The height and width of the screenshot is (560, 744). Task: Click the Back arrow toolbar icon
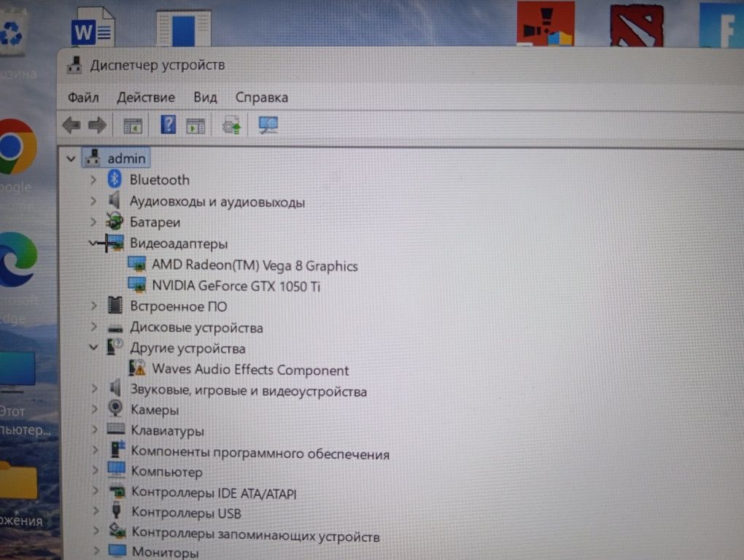point(71,125)
